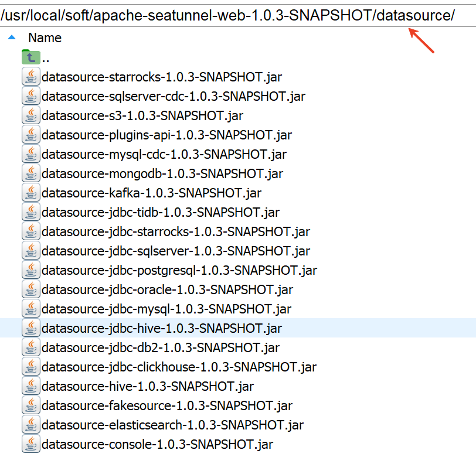Image resolution: width=476 pixels, height=474 pixels.
Task: Click the jar icon for datasource-jdbc-starrocks
Action: pos(31,231)
